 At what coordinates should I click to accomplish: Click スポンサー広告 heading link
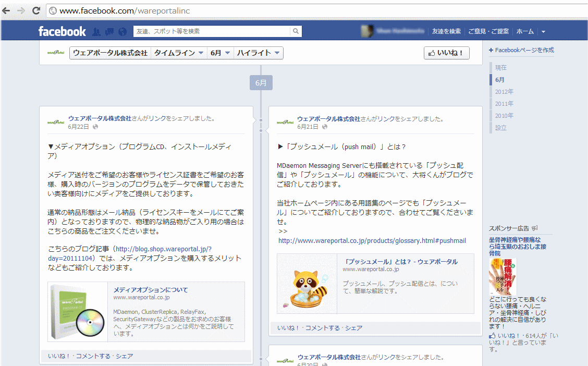[x=509, y=228]
